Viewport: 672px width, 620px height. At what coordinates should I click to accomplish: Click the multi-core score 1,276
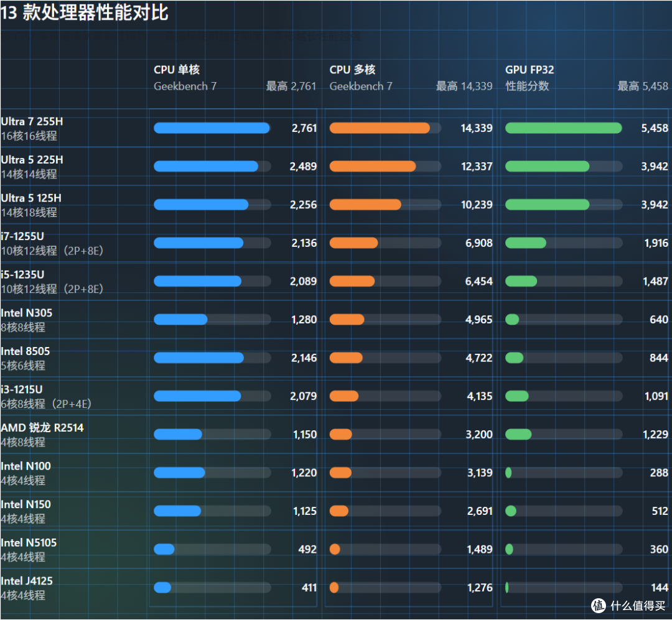480,588
